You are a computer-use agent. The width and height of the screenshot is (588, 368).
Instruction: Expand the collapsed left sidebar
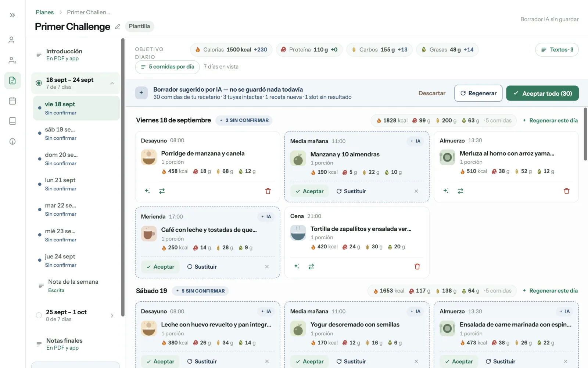coord(12,15)
